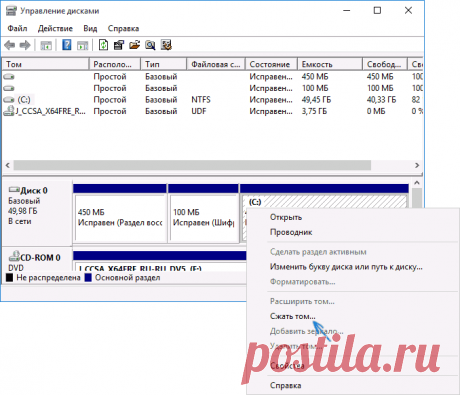Click the open folder toolbar icon

coord(134,45)
